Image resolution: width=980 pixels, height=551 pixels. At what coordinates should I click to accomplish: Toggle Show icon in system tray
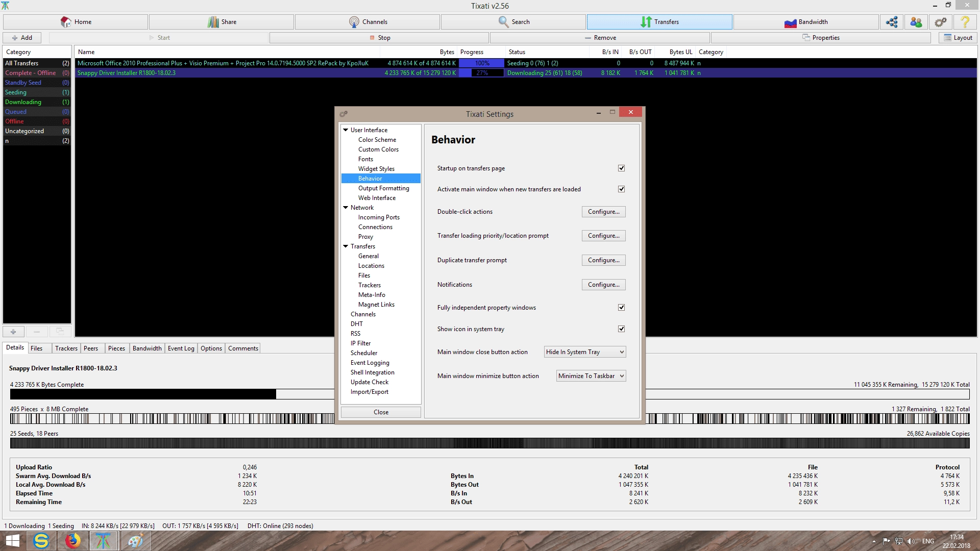621,329
